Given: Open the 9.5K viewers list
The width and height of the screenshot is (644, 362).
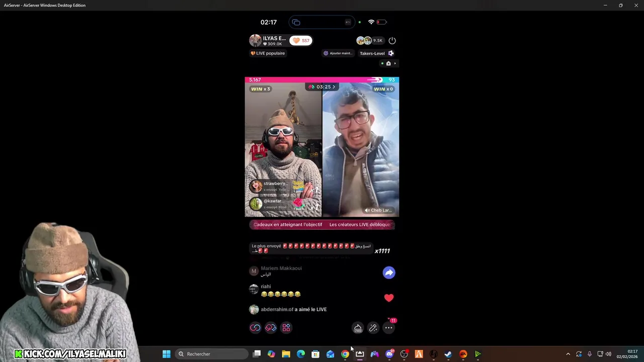Looking at the screenshot, I should pyautogui.click(x=370, y=40).
